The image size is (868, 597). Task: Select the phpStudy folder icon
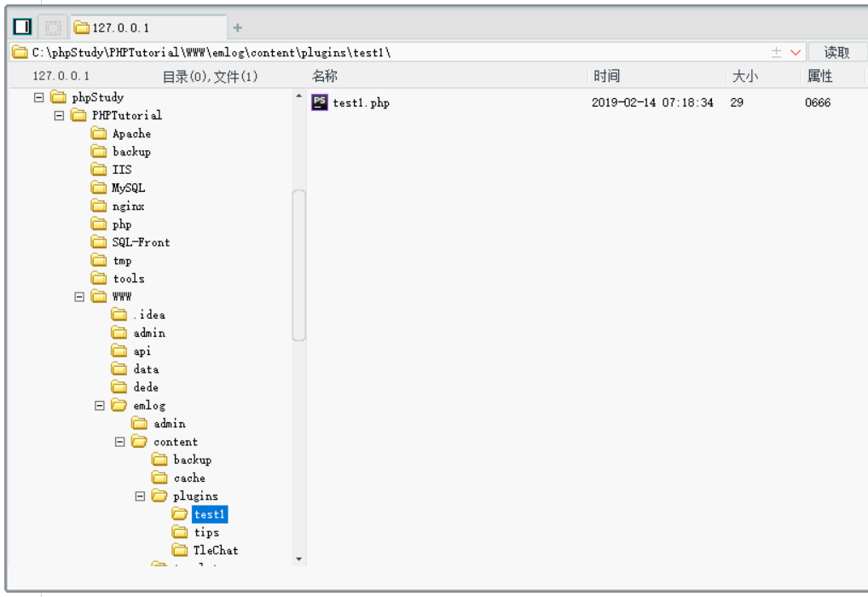(58, 97)
